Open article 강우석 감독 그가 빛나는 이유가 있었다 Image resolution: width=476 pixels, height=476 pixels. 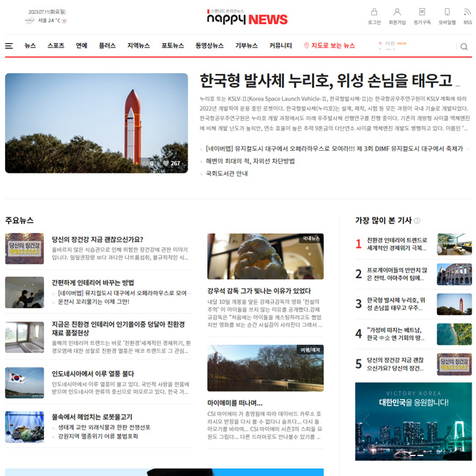[x=259, y=291]
